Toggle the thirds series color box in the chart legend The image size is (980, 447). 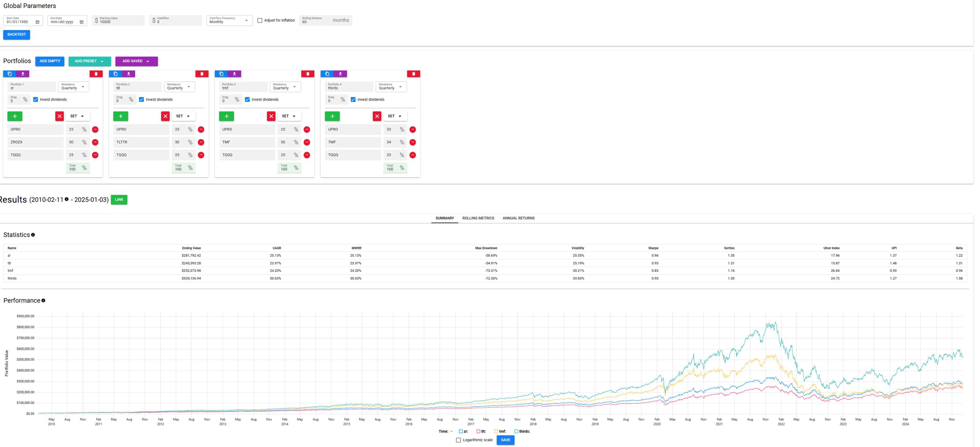pyautogui.click(x=516, y=431)
